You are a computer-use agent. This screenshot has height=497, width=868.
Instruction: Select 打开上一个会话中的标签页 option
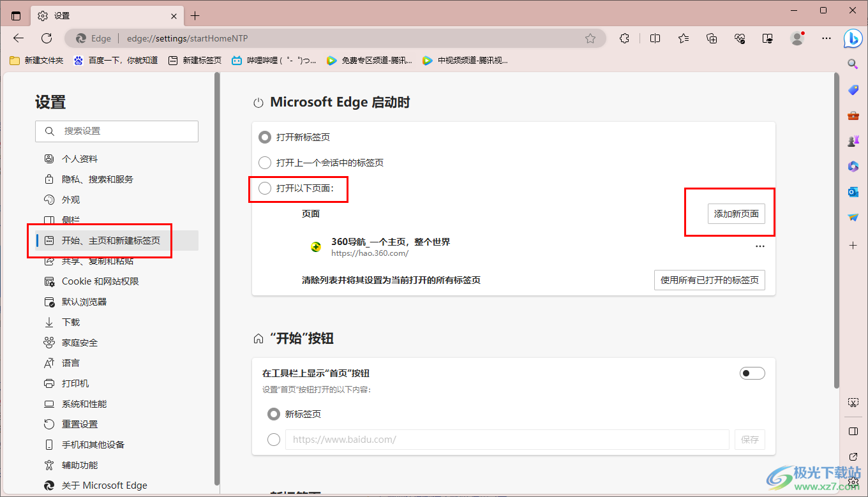(x=264, y=163)
